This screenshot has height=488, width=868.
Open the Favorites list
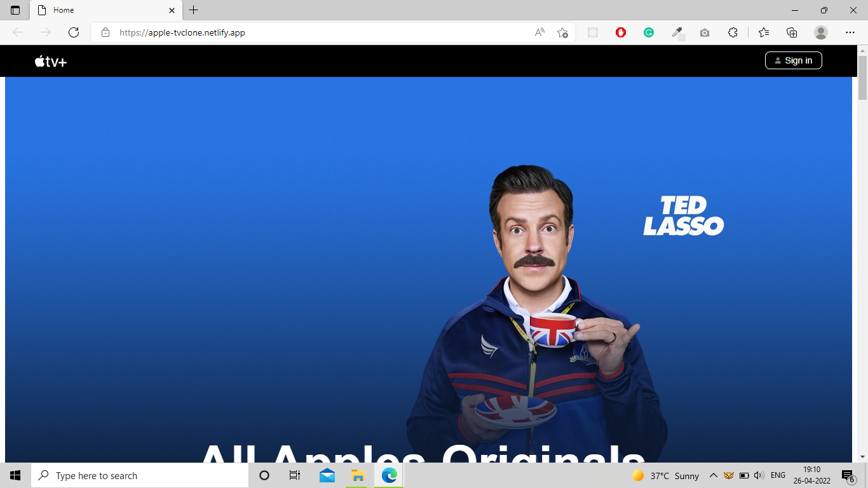[764, 32]
